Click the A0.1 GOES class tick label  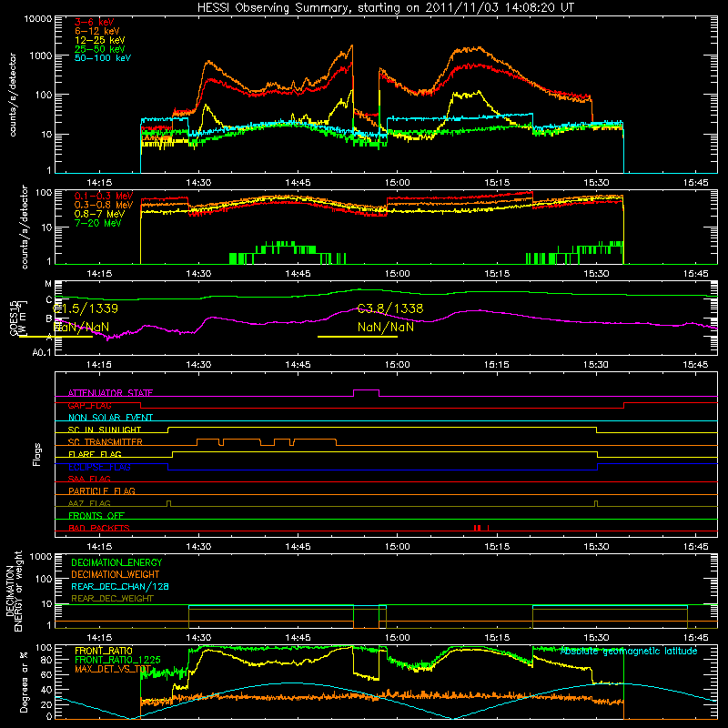pyautogui.click(x=41, y=352)
